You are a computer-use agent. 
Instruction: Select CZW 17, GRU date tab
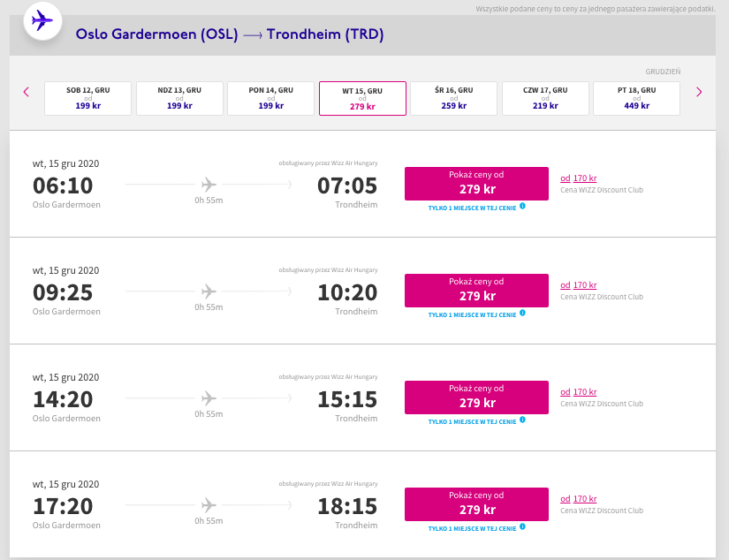pos(545,98)
